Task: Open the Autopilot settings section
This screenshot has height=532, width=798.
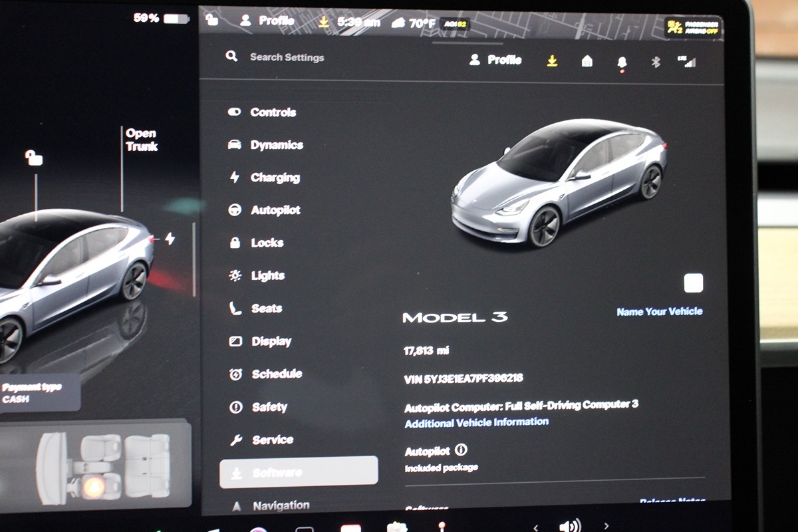Action: pos(275,210)
